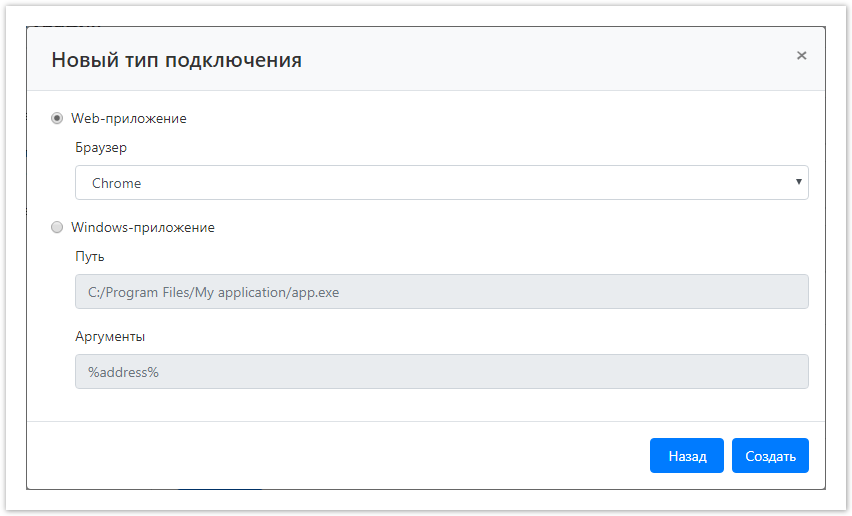Click the Web-приложение option label text

pos(128,118)
